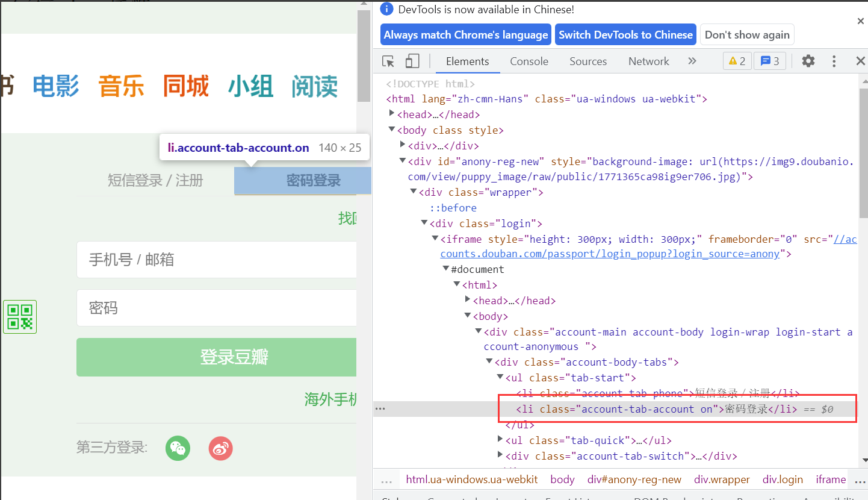
Task: Select the DOCTYPE html line
Action: [x=430, y=84]
